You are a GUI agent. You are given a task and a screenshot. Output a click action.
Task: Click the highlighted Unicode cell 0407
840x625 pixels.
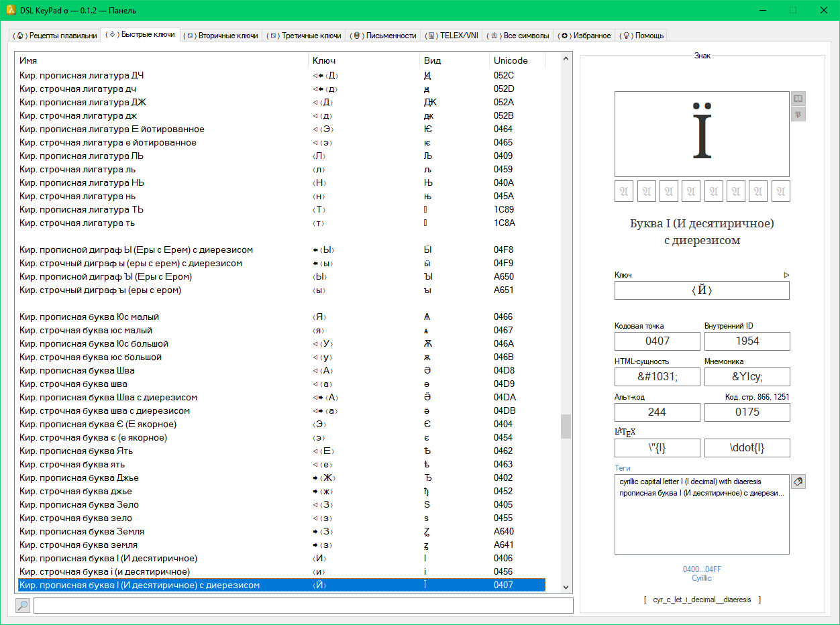(x=503, y=585)
